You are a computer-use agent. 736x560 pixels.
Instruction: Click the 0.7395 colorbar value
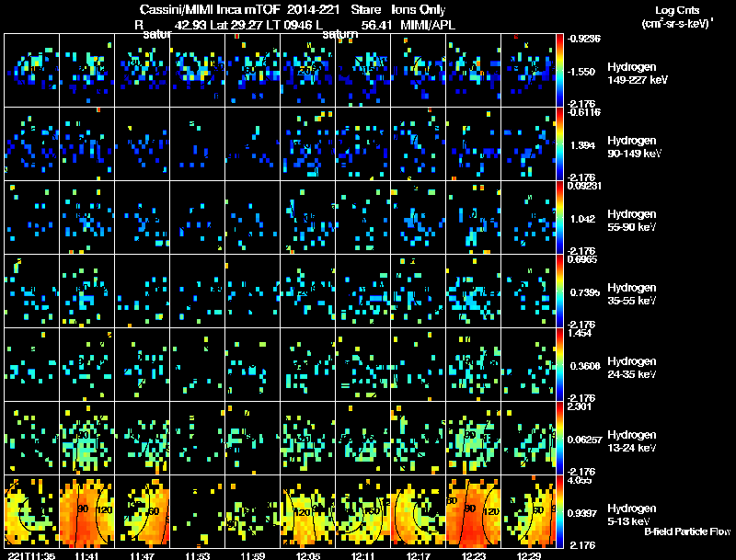point(585,292)
